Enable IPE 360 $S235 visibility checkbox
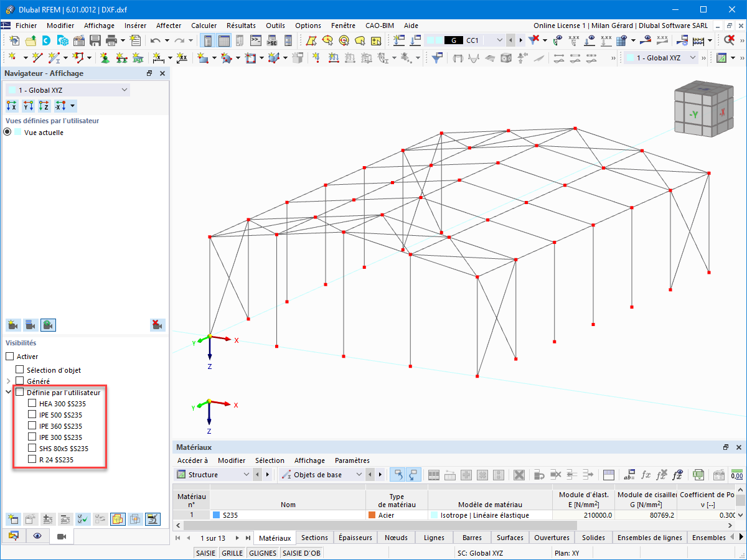This screenshot has height=560, width=747. (32, 426)
